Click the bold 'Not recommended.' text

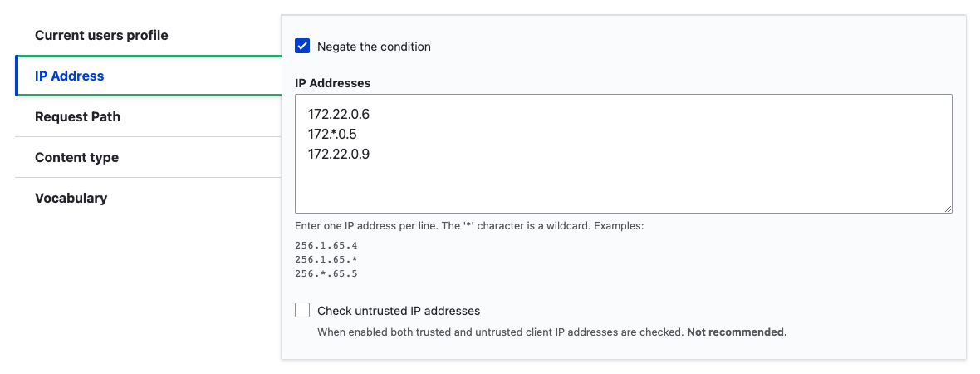click(x=737, y=332)
